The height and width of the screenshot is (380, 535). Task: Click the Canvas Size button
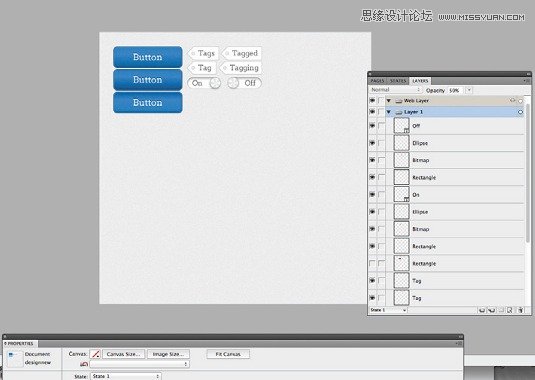(x=124, y=354)
